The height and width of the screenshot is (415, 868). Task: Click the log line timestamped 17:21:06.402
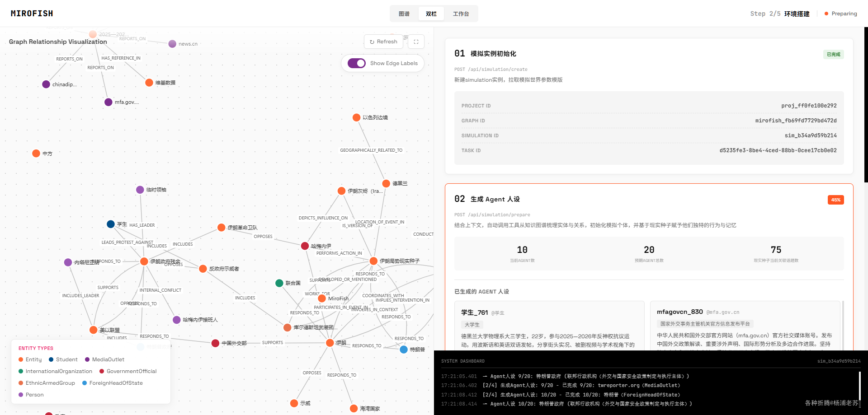(x=561, y=386)
